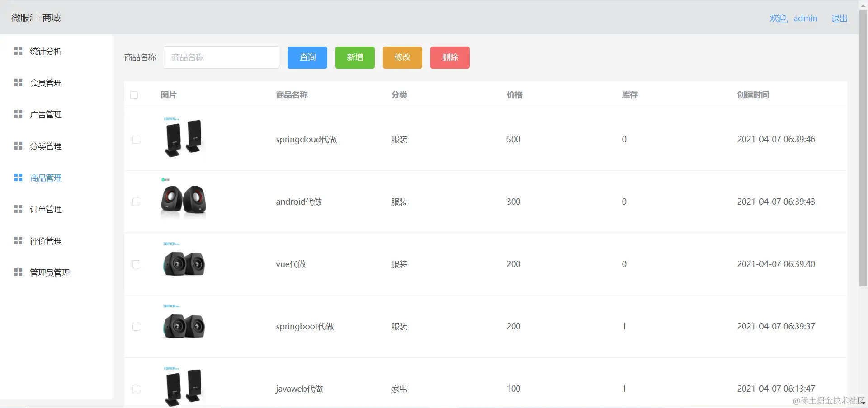This screenshot has height=408, width=868.
Task: Click the 欢迎, admin link
Action: point(793,19)
